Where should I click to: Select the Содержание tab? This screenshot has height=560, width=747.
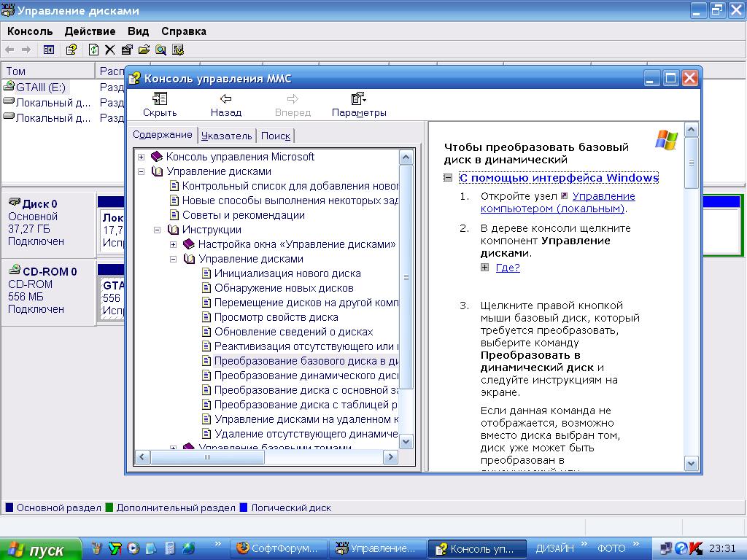pos(163,134)
